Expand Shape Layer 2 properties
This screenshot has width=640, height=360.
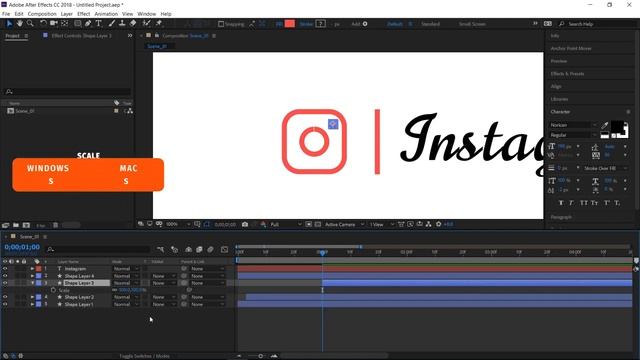[32, 297]
